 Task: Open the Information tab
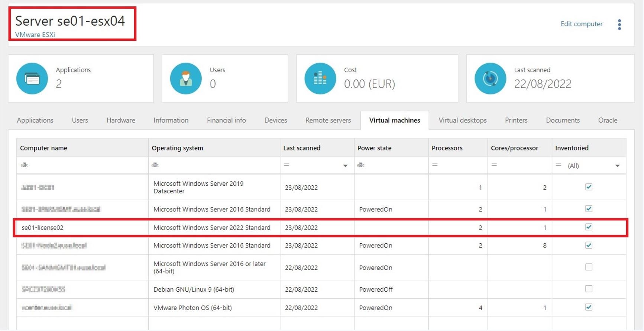(171, 120)
